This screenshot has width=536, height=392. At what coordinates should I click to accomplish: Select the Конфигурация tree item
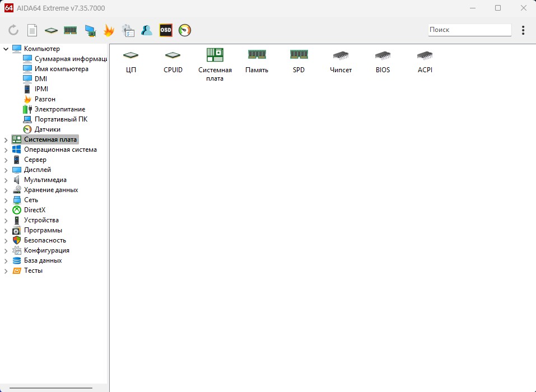tap(41, 250)
